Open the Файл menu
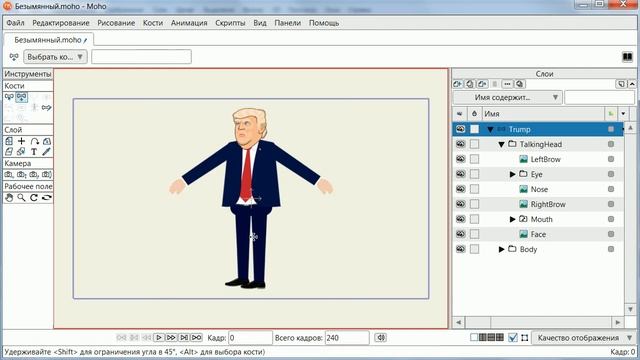640x360 pixels. (x=16, y=23)
